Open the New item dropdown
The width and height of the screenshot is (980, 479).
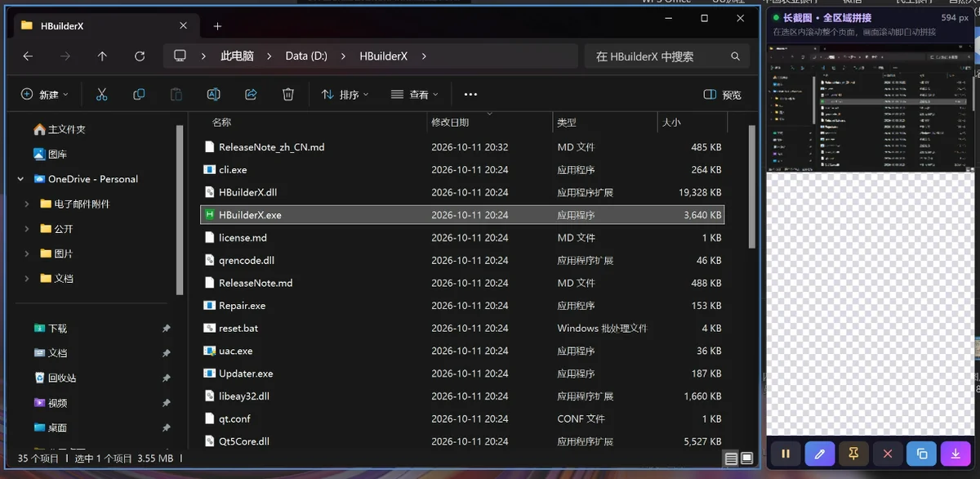[x=45, y=95]
